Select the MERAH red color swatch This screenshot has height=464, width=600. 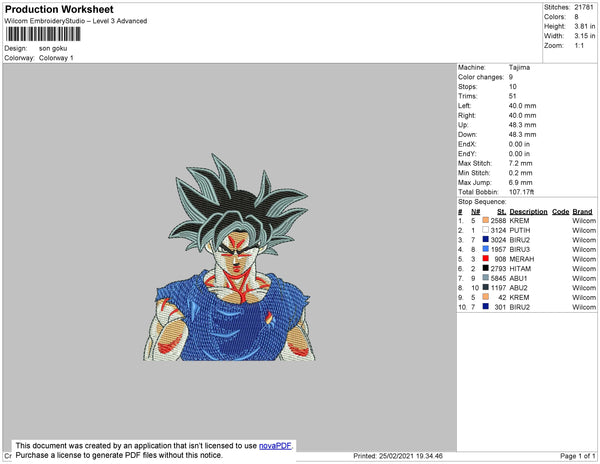tap(486, 259)
